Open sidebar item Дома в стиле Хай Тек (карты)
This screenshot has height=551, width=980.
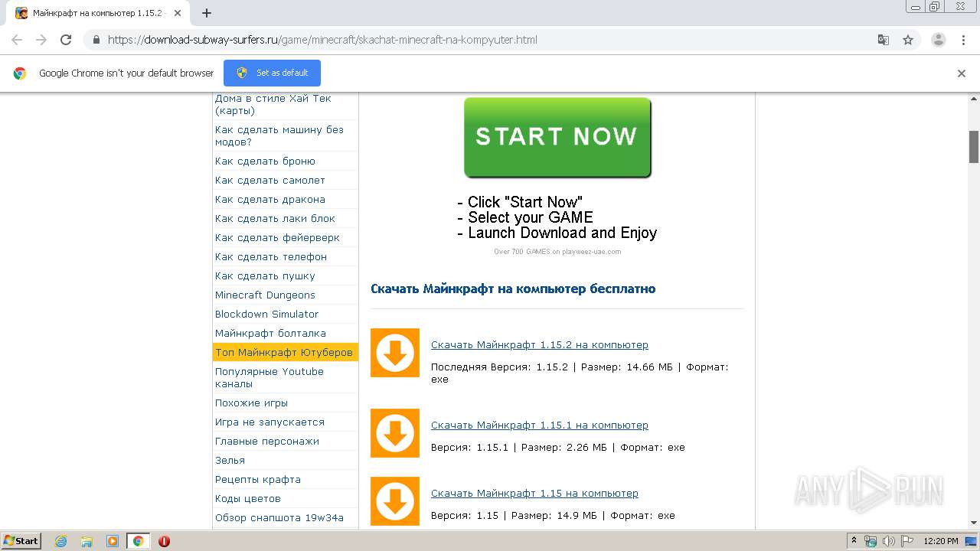pyautogui.click(x=273, y=105)
